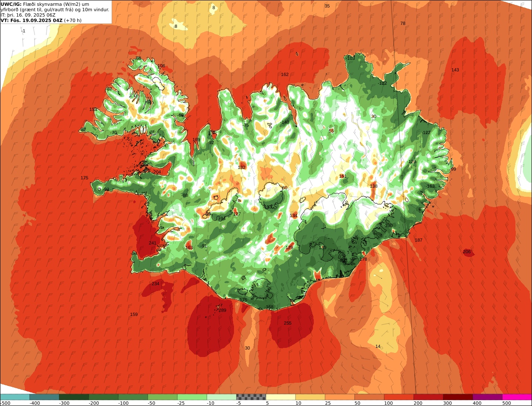The height and width of the screenshot is (406, 532).
Task: Click the map value "88" in west Iceland
Action: coord(185,195)
